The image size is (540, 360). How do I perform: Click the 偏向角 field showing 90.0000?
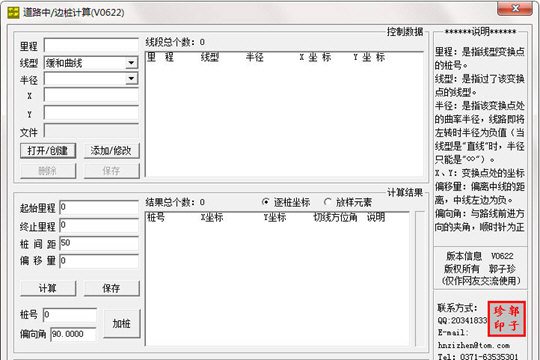73,334
